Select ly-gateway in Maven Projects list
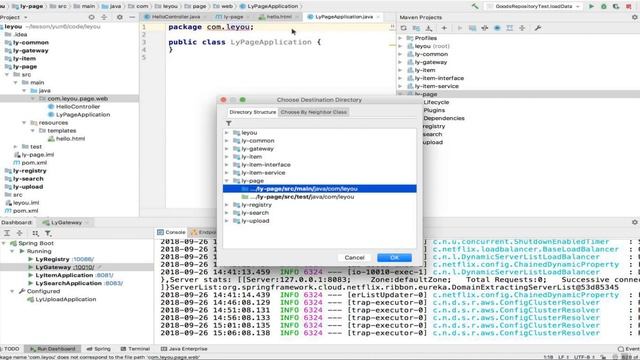 427,62
